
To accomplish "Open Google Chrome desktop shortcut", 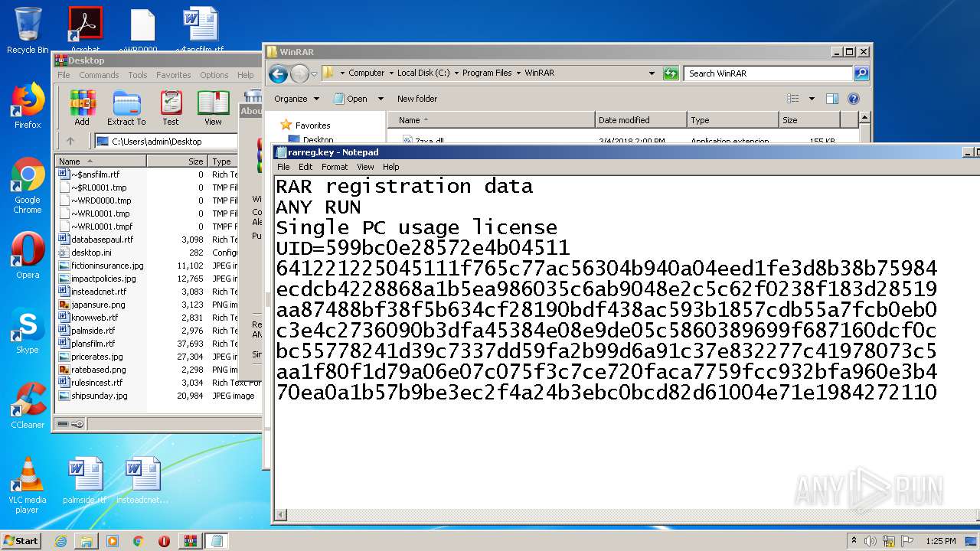I will (x=28, y=186).
